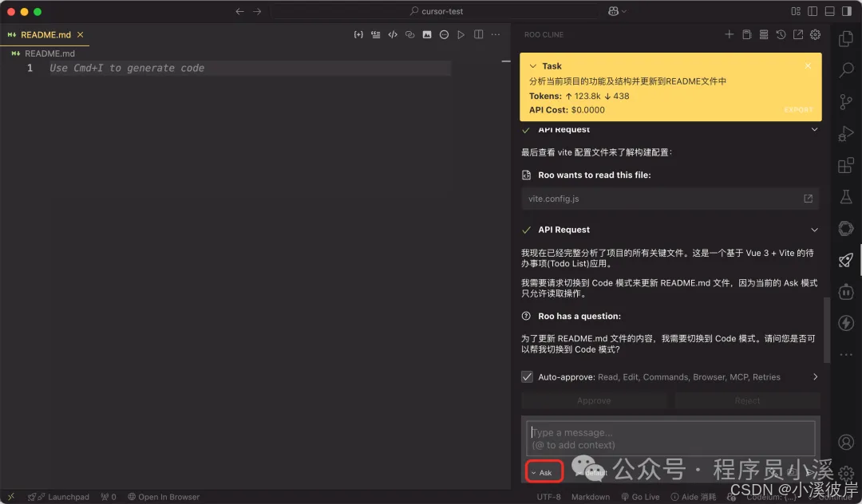This screenshot has height=504, width=862.
Task: Open the Source Control view
Action: (846, 101)
